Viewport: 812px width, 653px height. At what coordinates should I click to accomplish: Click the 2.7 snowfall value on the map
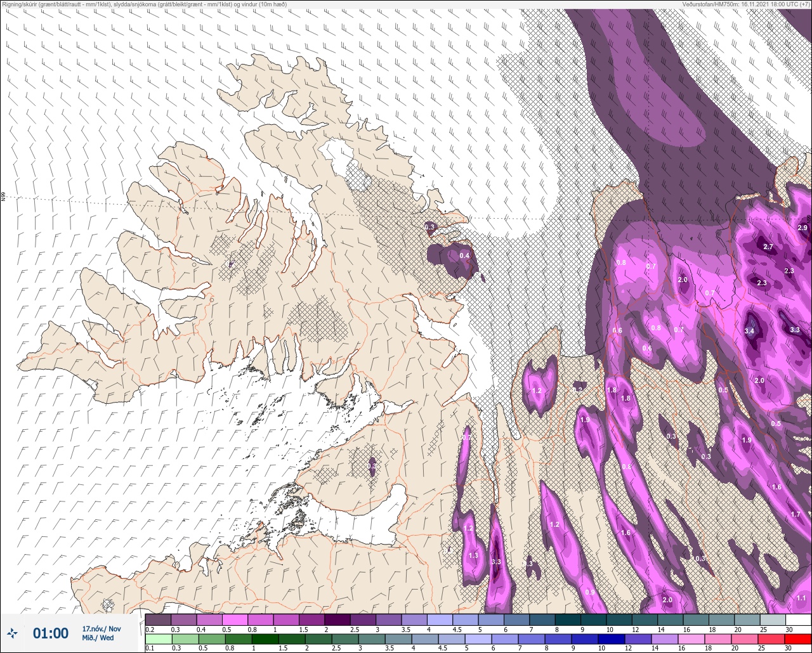[768, 247]
